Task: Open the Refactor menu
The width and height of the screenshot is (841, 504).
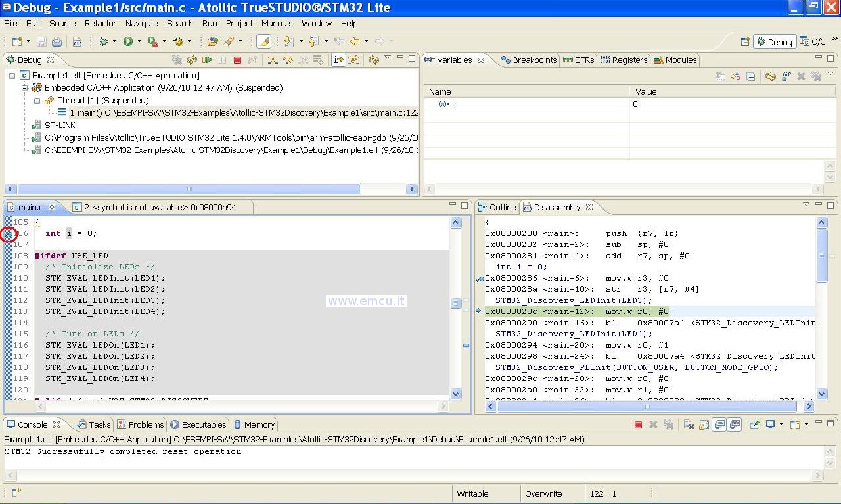Action: pyautogui.click(x=101, y=23)
